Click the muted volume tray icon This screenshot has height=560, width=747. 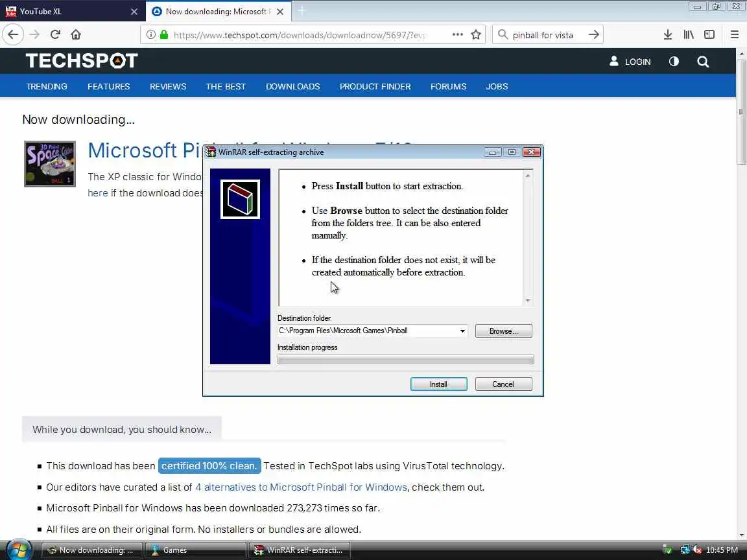pos(698,550)
